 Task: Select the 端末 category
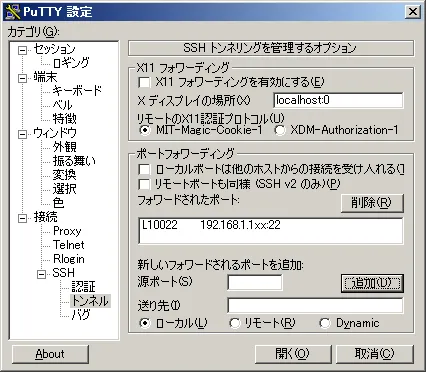click(45, 77)
